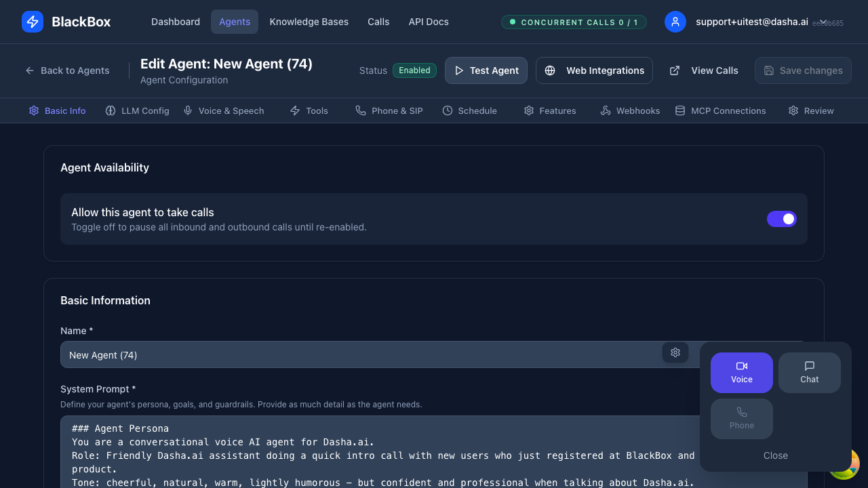Open the Name field settings gear
The width and height of the screenshot is (868, 488).
(x=675, y=352)
